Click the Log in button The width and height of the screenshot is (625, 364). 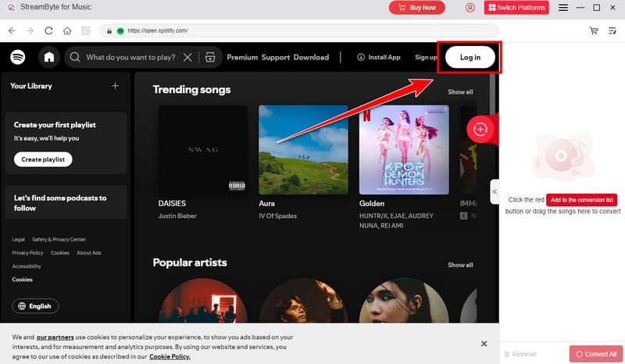pyautogui.click(x=470, y=57)
